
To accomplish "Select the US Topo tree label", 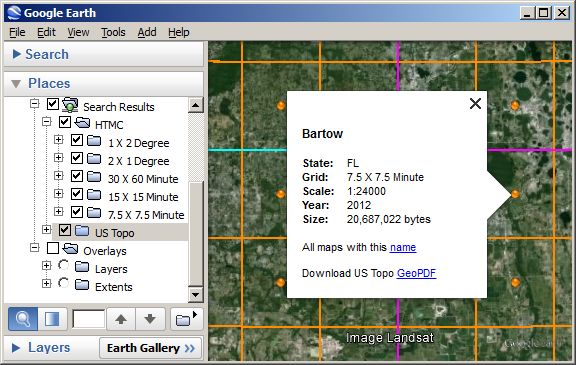I will 115,233.
